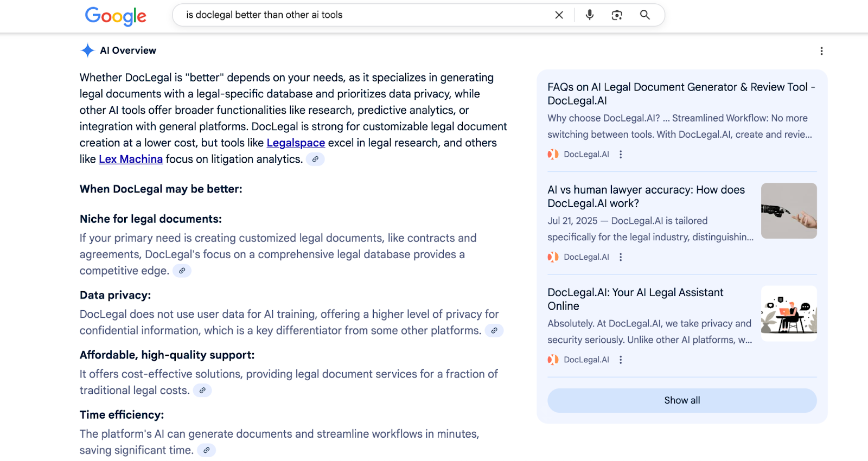The height and width of the screenshot is (461, 868).
Task: Select DocLegal.AI favicon under 'Your AI Legal Assistant' card
Action: tap(553, 360)
